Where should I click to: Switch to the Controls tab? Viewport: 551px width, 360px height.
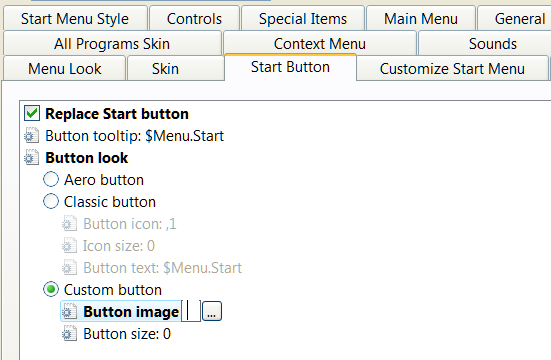tap(194, 19)
